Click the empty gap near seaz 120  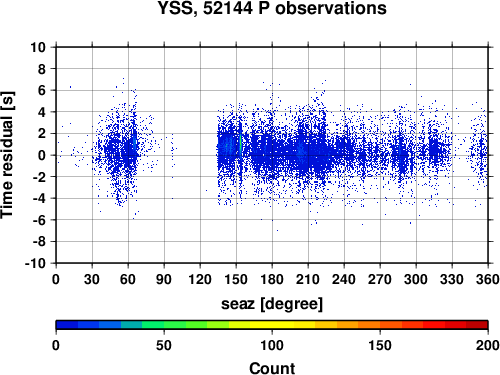(200, 155)
